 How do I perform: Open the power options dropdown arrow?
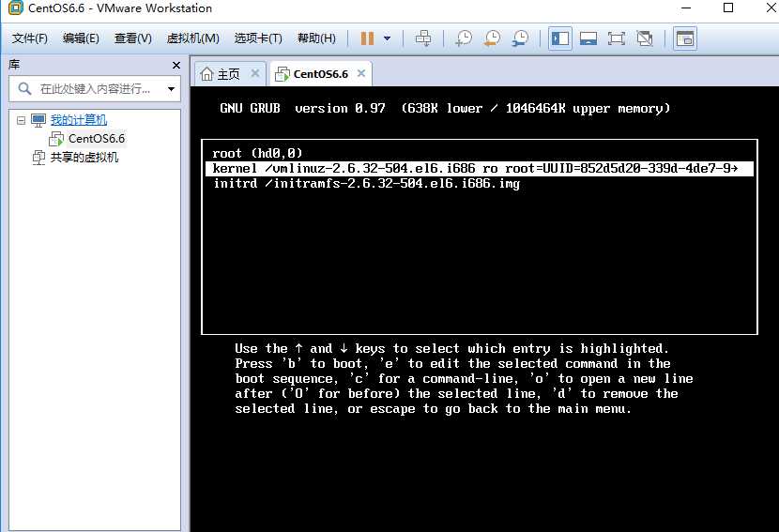point(387,38)
